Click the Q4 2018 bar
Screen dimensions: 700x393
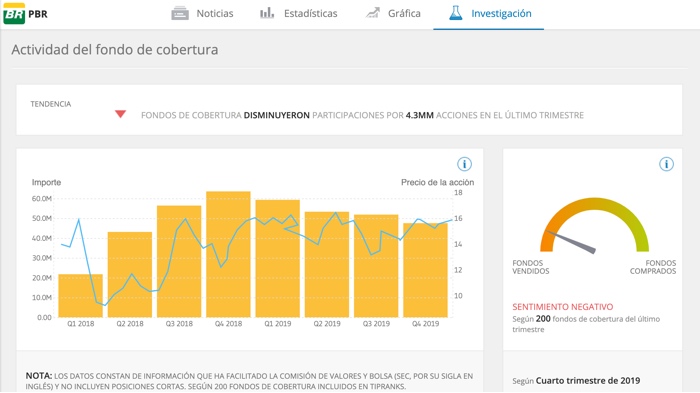coord(228,255)
